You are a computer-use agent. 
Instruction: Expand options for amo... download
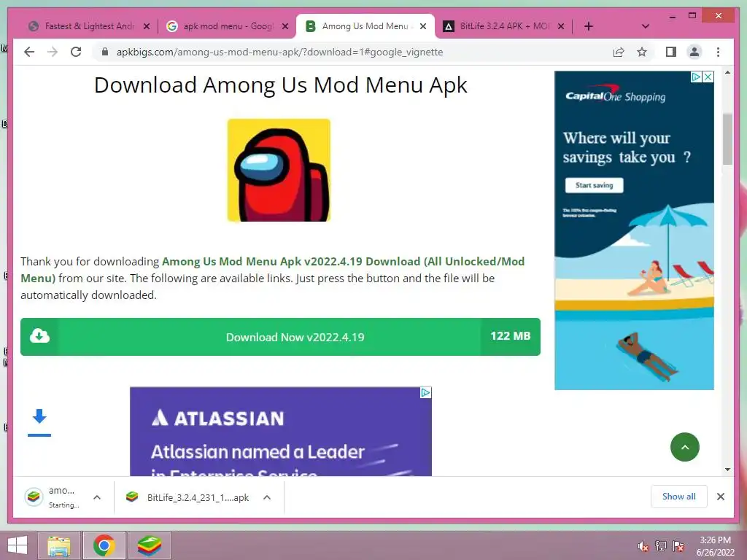[97, 497]
